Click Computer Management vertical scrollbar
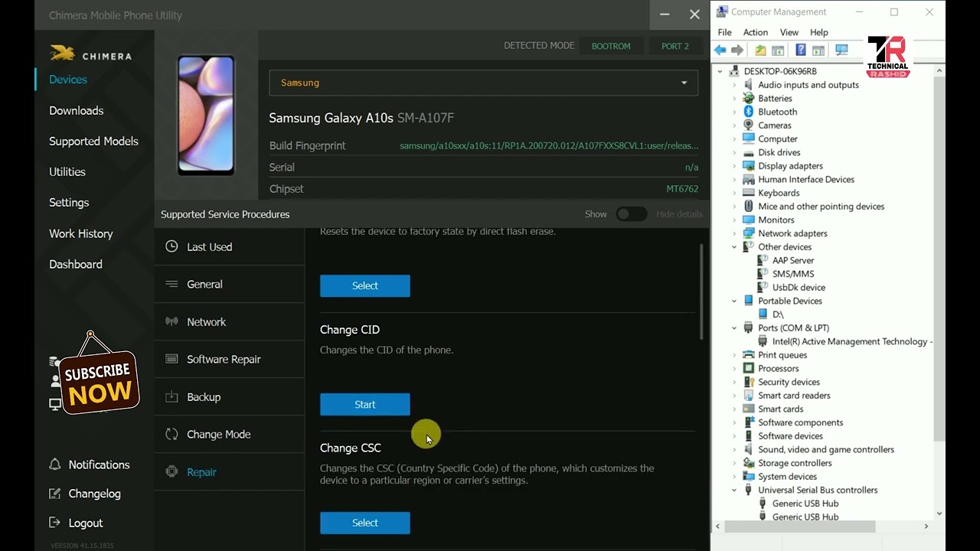The height and width of the screenshot is (551, 980). click(x=939, y=260)
